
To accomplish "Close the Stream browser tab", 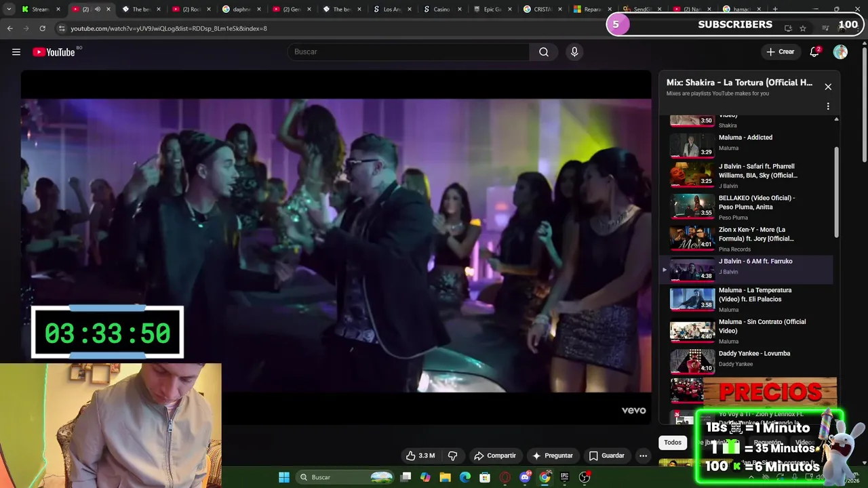I will [58, 9].
